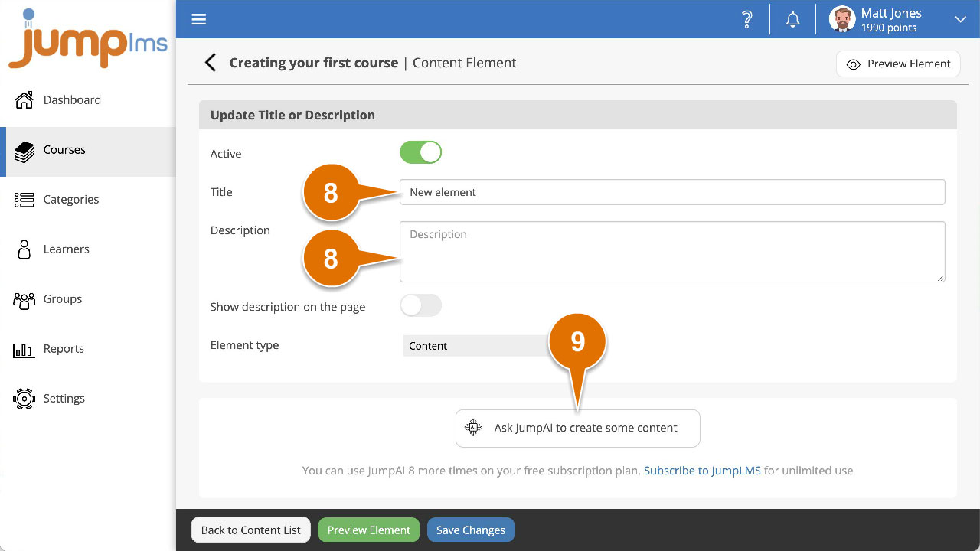The height and width of the screenshot is (551, 980).
Task: Save changes with the blue button
Action: coord(470,529)
